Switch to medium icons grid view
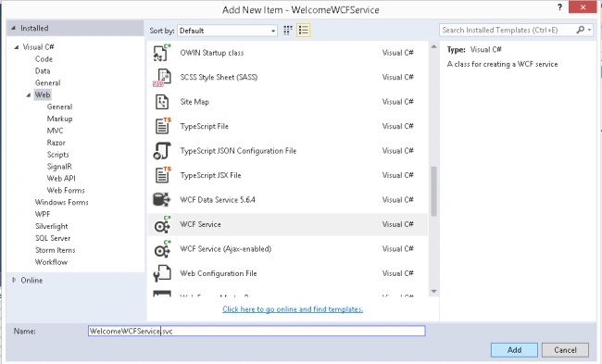Image resolution: width=602 pixels, height=364 pixels. (x=287, y=31)
